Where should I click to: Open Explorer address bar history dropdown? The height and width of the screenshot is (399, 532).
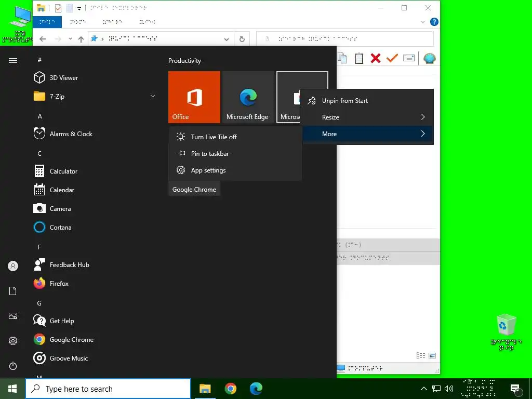pyautogui.click(x=227, y=39)
